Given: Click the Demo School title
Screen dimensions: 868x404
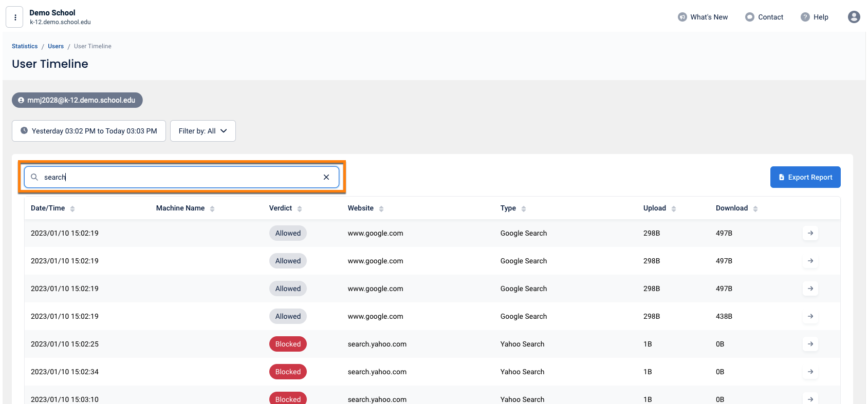Looking at the screenshot, I should click(x=52, y=13).
